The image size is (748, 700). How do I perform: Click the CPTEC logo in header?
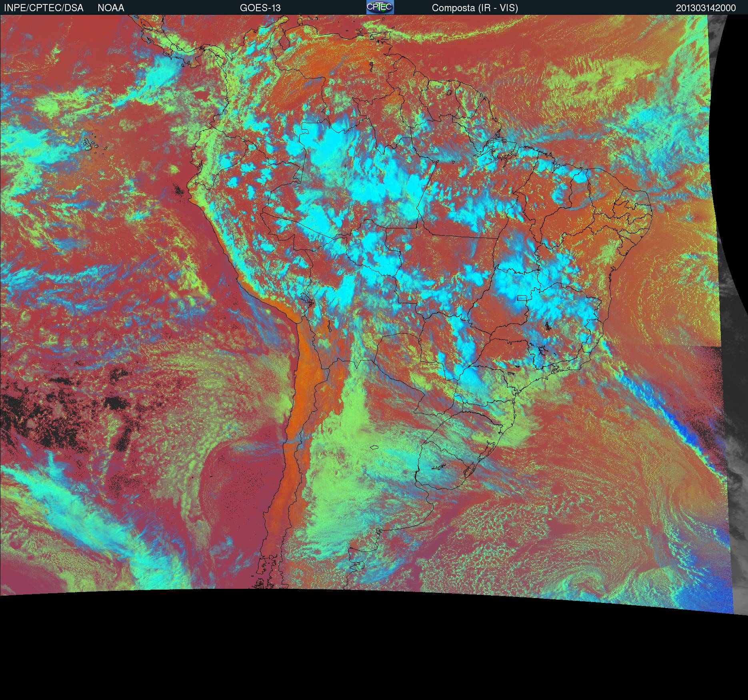point(380,7)
